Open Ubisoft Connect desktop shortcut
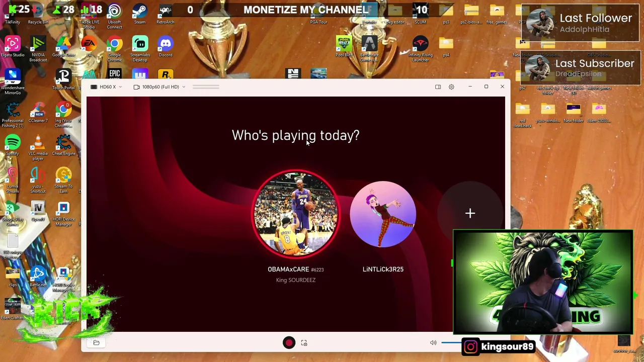This screenshot has width=644, height=362. click(x=114, y=15)
